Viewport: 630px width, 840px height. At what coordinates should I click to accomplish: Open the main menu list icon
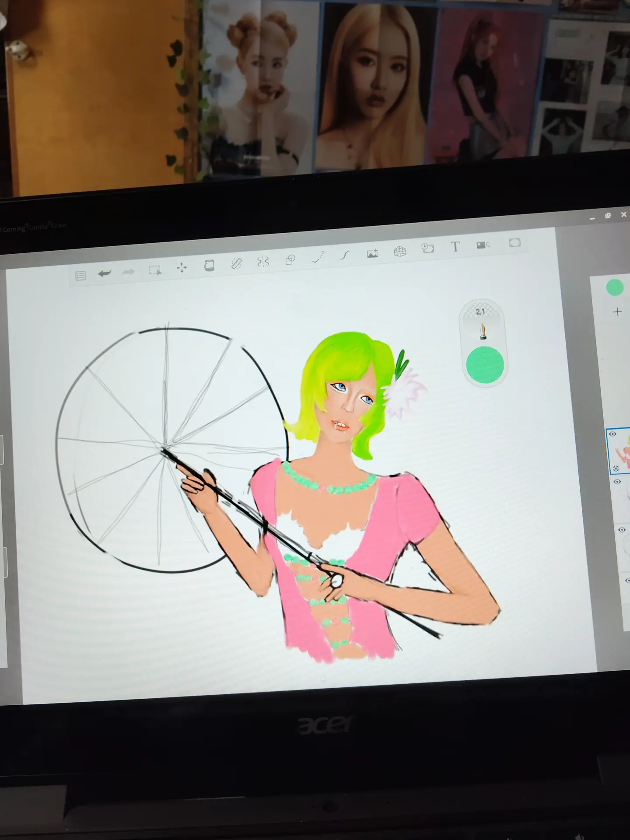coord(80,276)
